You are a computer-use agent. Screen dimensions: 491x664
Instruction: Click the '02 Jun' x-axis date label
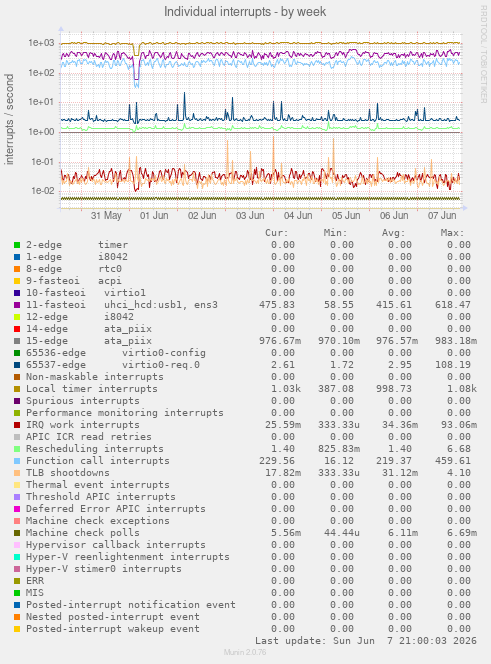(202, 216)
